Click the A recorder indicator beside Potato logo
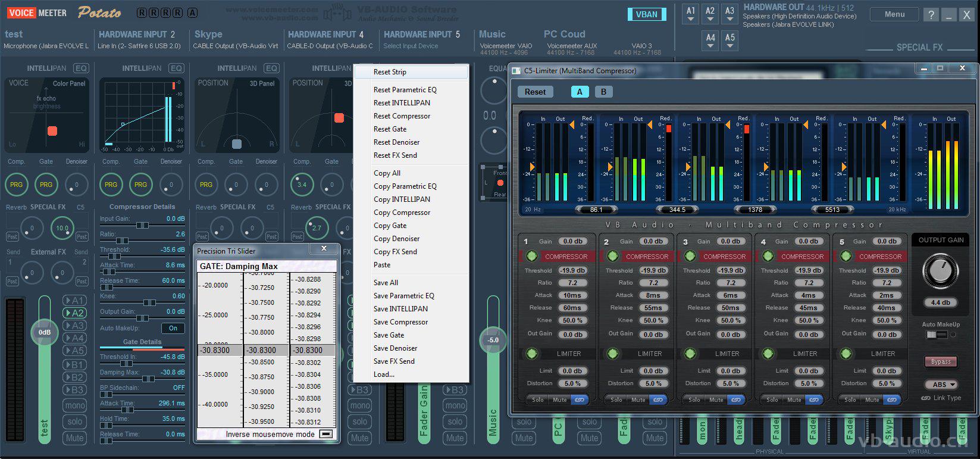Viewport: 980px width, 459px height. click(192, 13)
